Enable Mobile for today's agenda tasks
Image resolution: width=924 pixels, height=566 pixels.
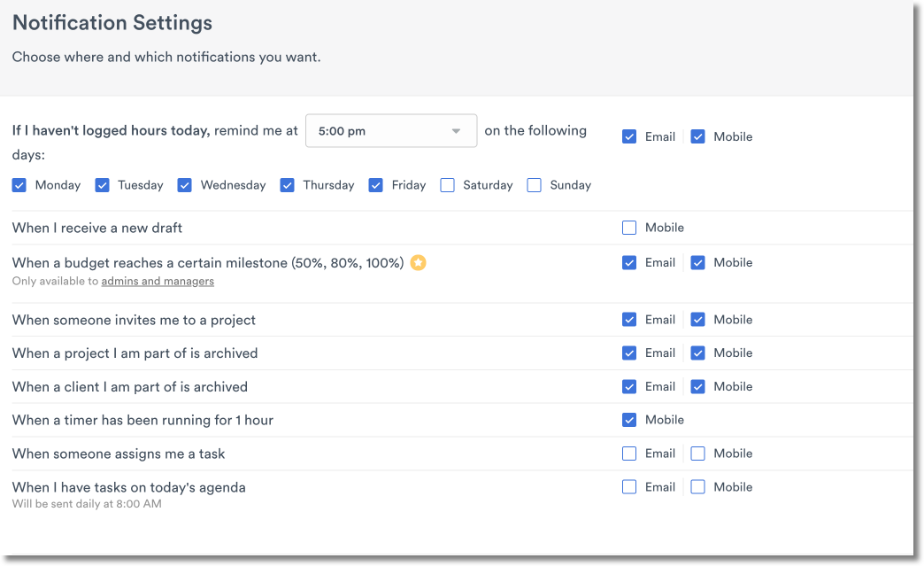coord(697,486)
